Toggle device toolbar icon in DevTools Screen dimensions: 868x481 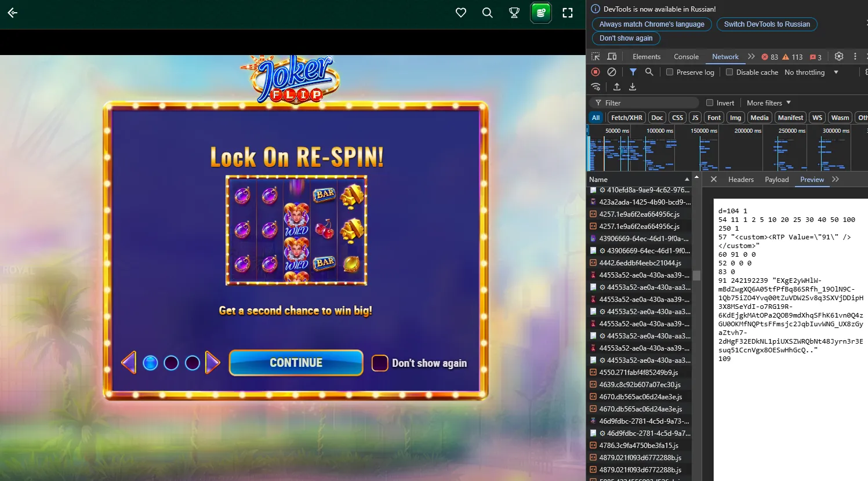(612, 56)
